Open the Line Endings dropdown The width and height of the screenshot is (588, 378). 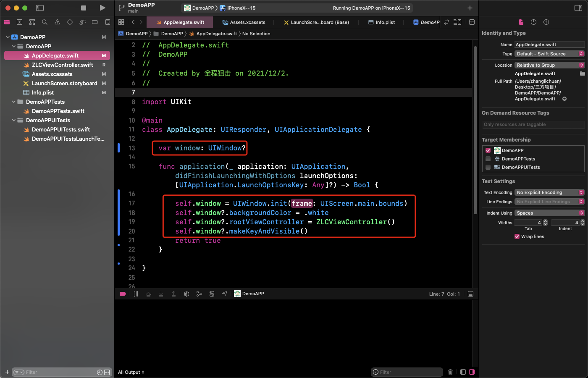(549, 202)
